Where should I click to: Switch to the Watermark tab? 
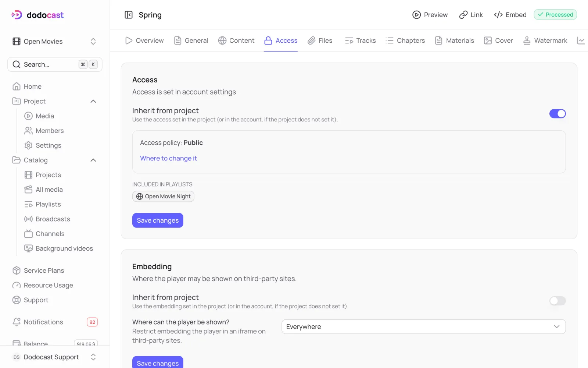(545, 40)
